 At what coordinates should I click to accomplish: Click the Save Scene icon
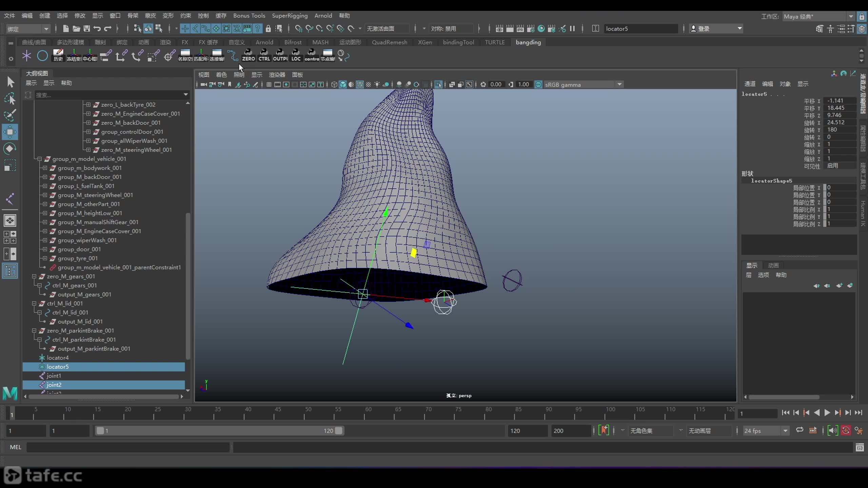[87, 28]
